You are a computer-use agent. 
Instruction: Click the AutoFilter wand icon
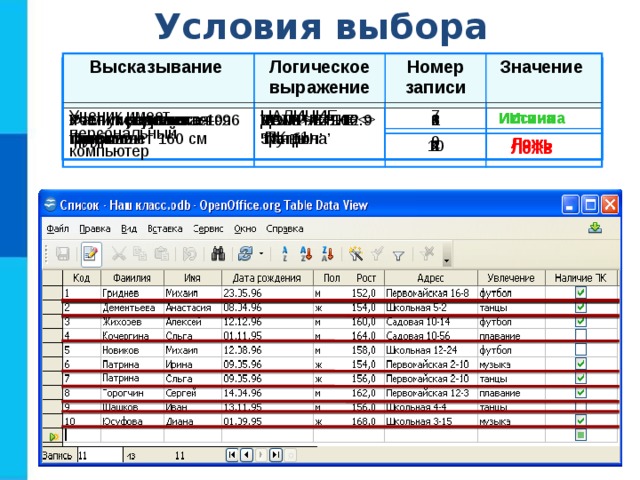[356, 254]
